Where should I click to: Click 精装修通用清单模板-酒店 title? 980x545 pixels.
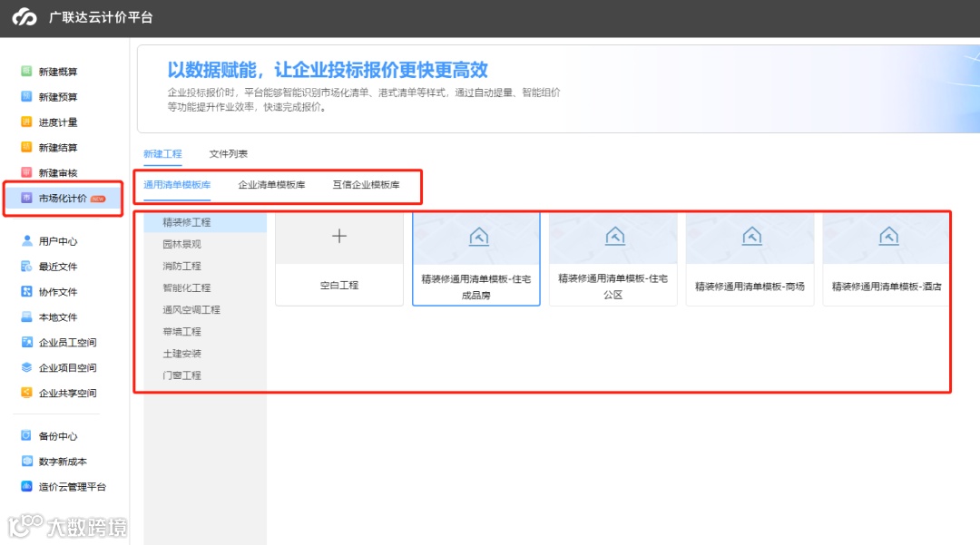[887, 287]
